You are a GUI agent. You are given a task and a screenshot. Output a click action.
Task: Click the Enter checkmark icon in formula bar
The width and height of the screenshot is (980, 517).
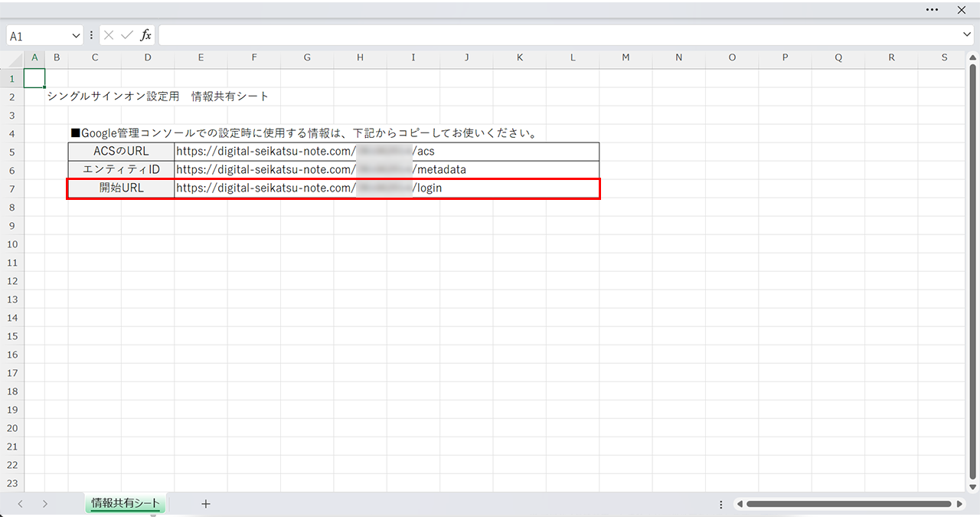[x=126, y=35]
